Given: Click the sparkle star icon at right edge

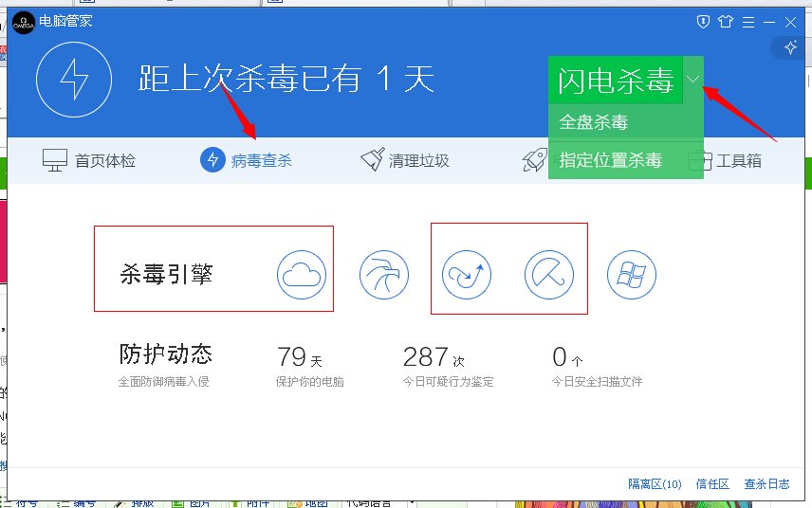Looking at the screenshot, I should pos(790,47).
